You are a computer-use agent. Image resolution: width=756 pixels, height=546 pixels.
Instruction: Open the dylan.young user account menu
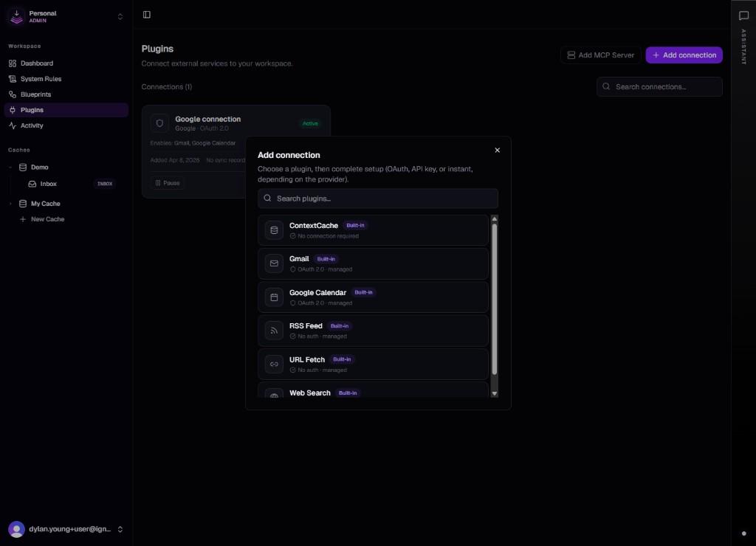pyautogui.click(x=65, y=529)
